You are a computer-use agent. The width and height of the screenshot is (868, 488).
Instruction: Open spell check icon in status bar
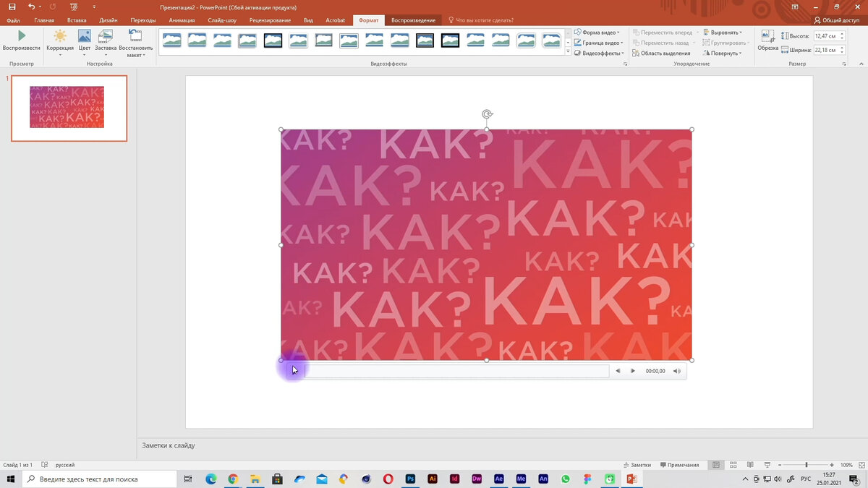point(45,465)
